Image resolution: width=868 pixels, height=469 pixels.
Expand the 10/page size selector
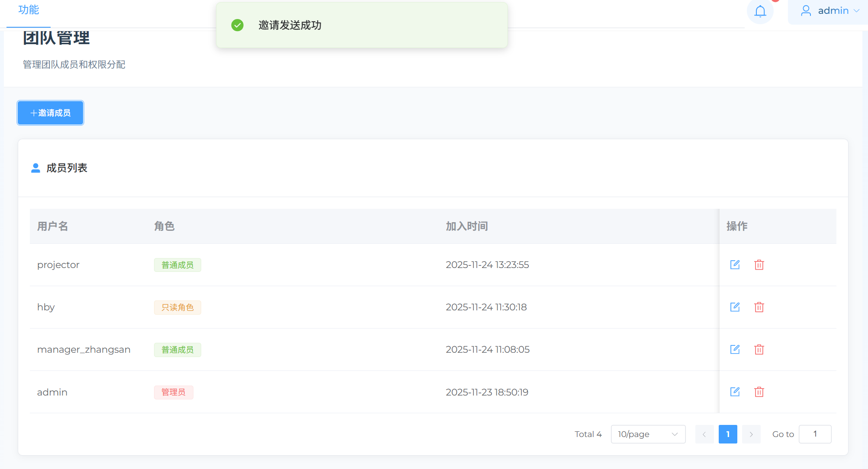(x=648, y=434)
